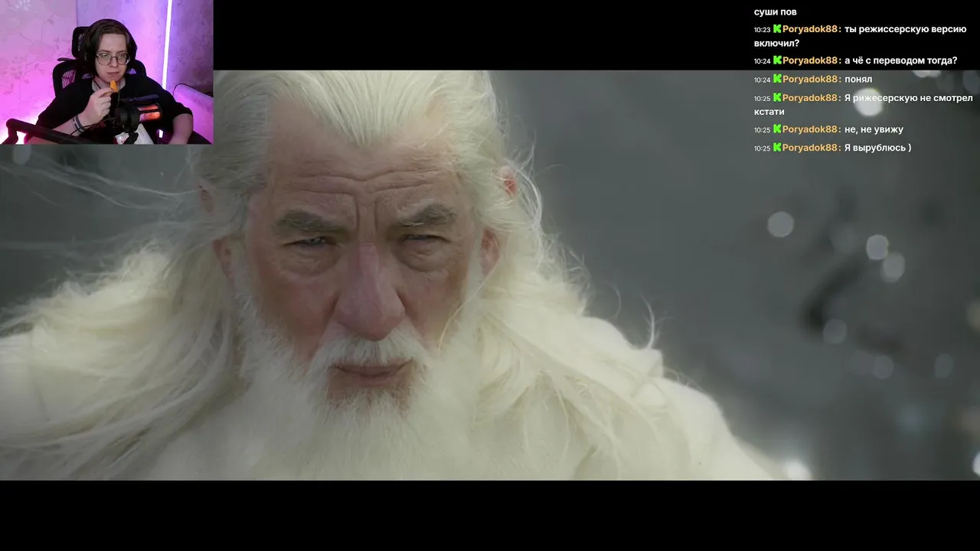Click the 10:25 timestamp on "не, не увижу"
The height and width of the screenshot is (551, 980).
(x=762, y=130)
